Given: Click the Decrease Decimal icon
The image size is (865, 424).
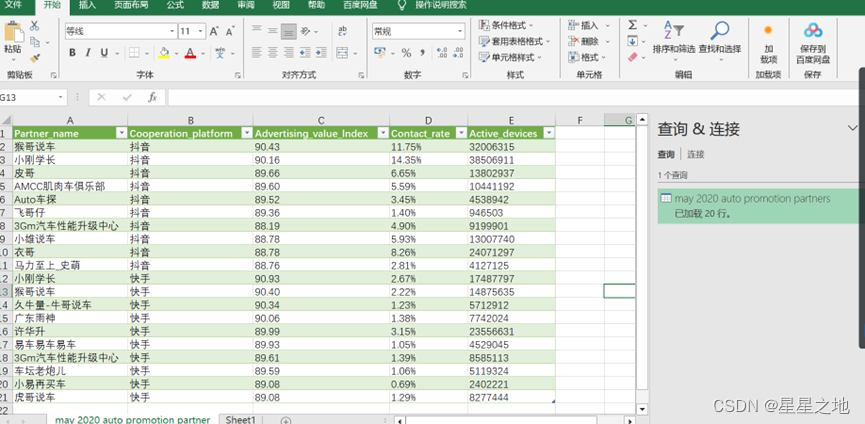Looking at the screenshot, I should point(458,53).
